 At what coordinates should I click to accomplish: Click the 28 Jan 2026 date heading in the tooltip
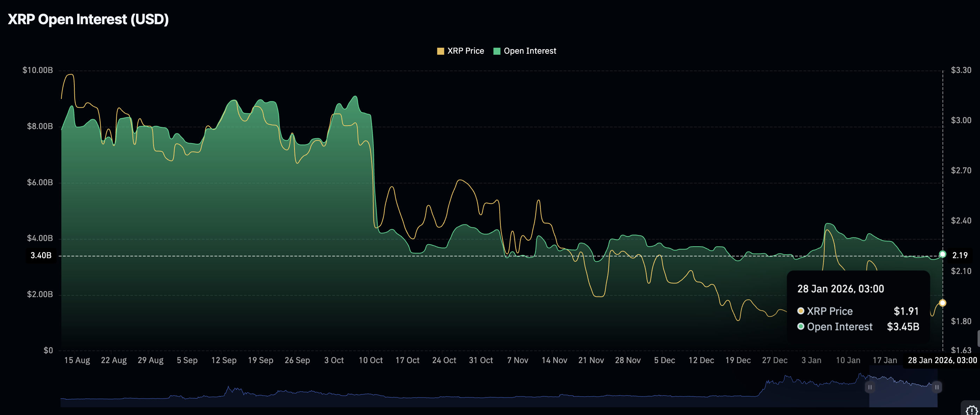(840, 289)
